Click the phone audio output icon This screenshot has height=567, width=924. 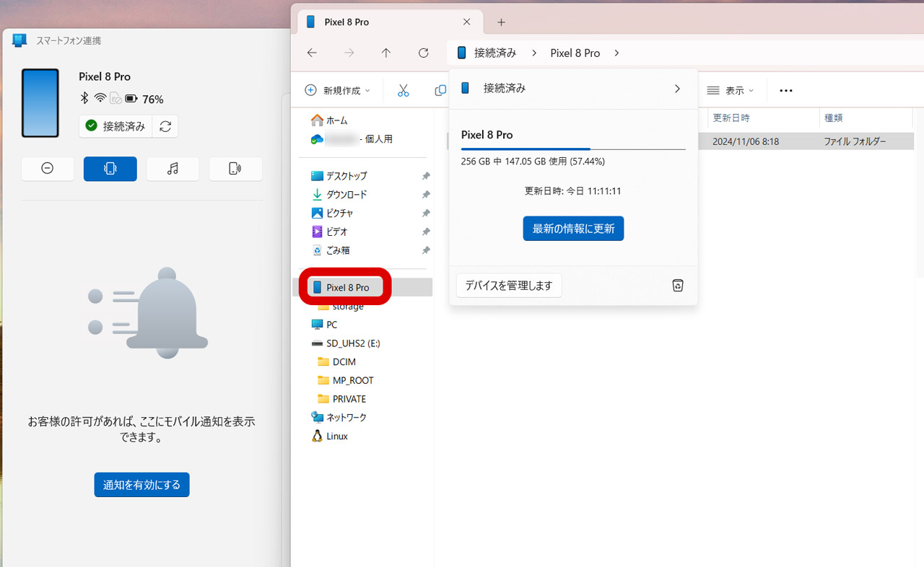[235, 168]
